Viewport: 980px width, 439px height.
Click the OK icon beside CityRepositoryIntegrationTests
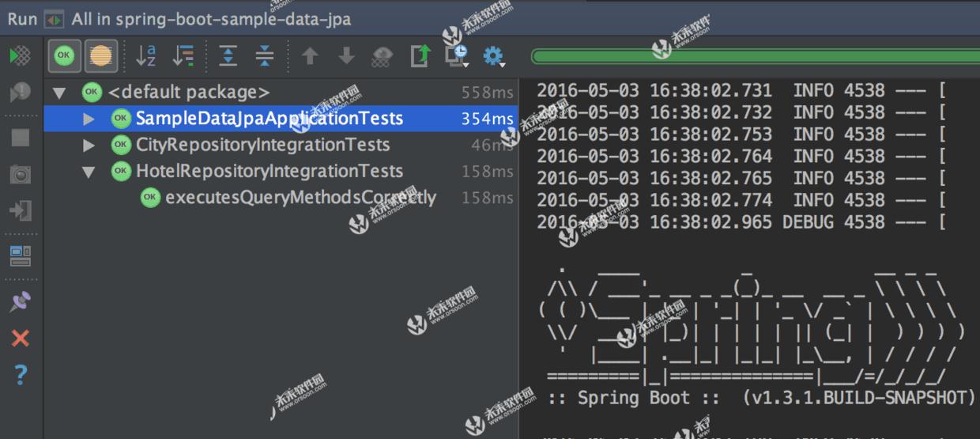click(121, 146)
